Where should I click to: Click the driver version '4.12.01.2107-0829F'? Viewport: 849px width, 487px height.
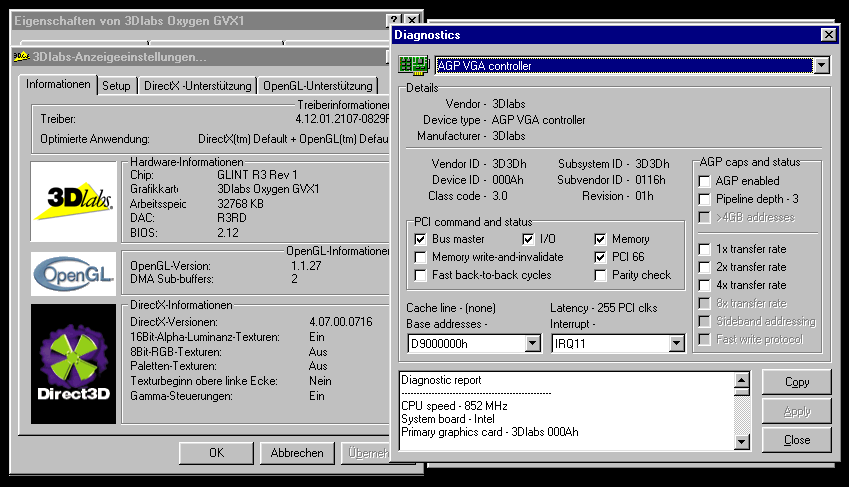(x=342, y=119)
